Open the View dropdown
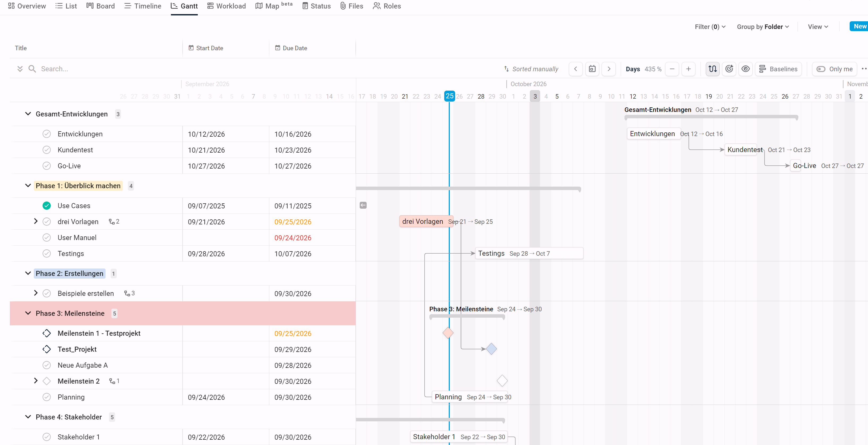The image size is (868, 445). pyautogui.click(x=818, y=27)
